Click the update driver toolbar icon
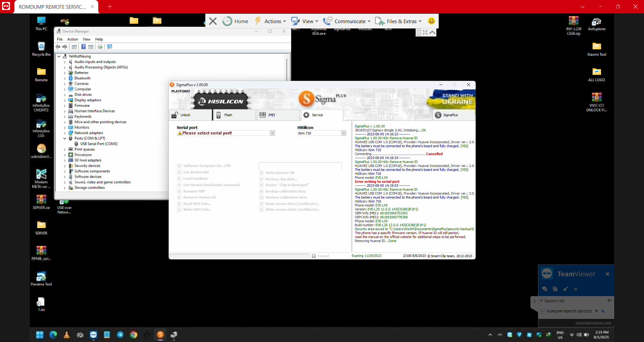644x342 pixels. [100, 47]
